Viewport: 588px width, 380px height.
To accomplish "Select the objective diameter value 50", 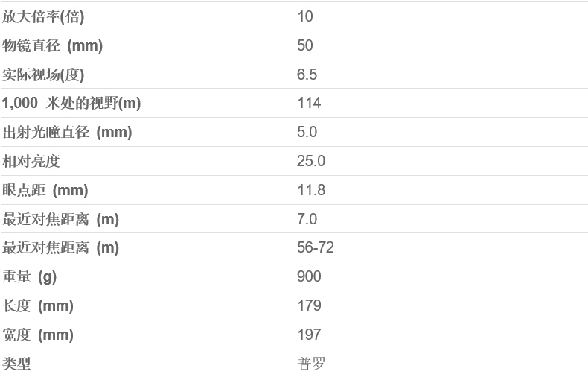I will (305, 45).
